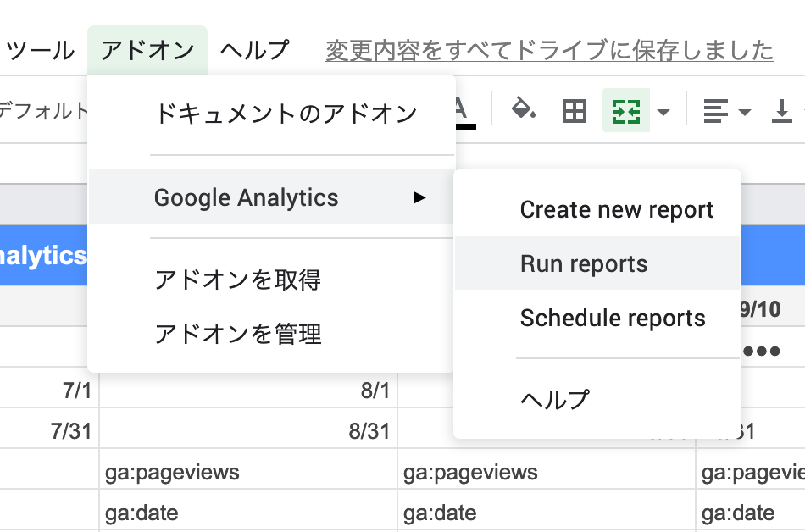
Task: Run reports from Google Analytics submenu
Action: tap(597, 263)
